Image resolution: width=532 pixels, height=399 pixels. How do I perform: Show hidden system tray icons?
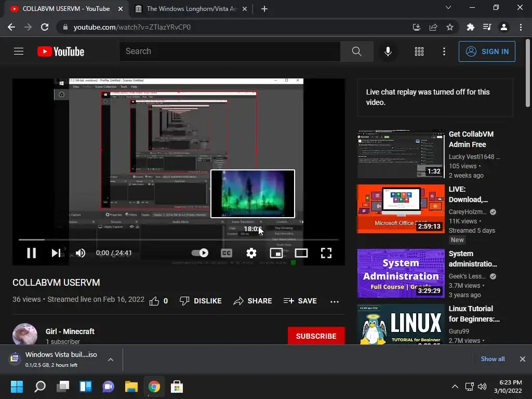tap(455, 387)
